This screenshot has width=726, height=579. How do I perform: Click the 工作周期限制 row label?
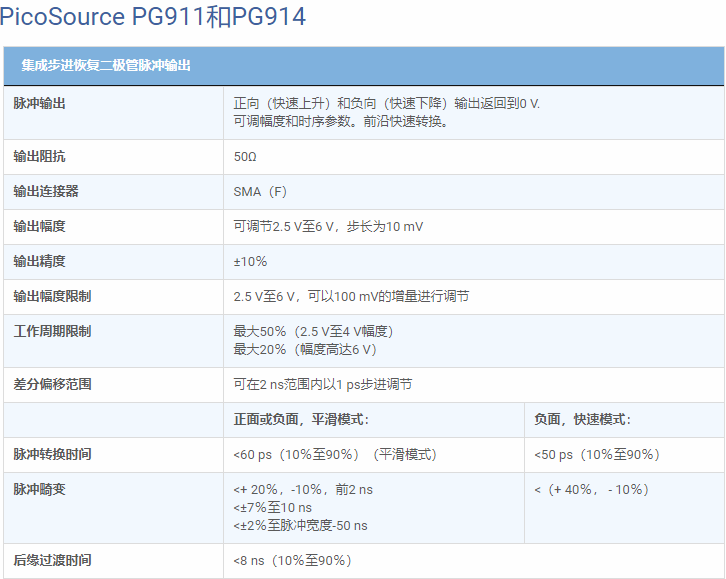click(x=52, y=332)
